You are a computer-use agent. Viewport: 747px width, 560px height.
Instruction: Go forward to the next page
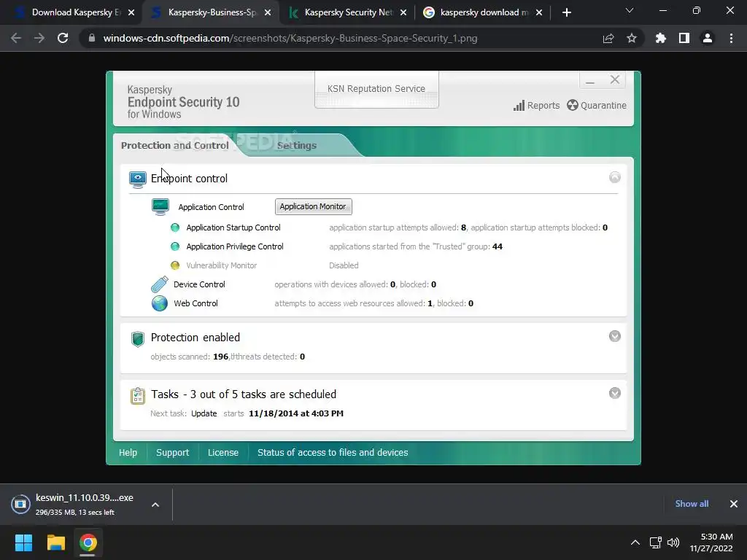point(39,38)
